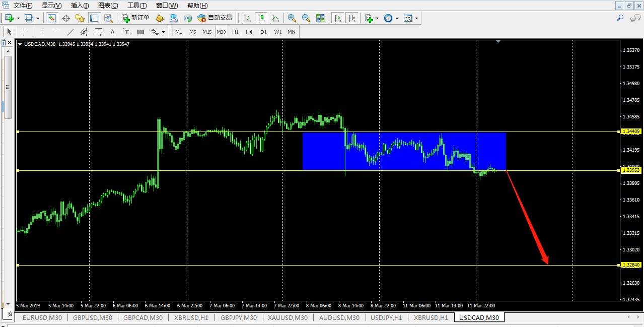Open the Indicators list icon

pyautogui.click(x=369, y=18)
